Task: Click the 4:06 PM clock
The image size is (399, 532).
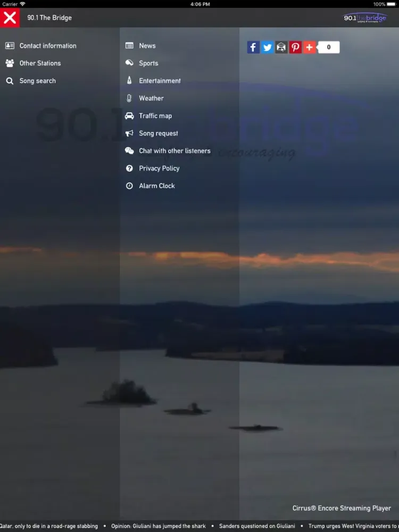Action: (200, 4)
